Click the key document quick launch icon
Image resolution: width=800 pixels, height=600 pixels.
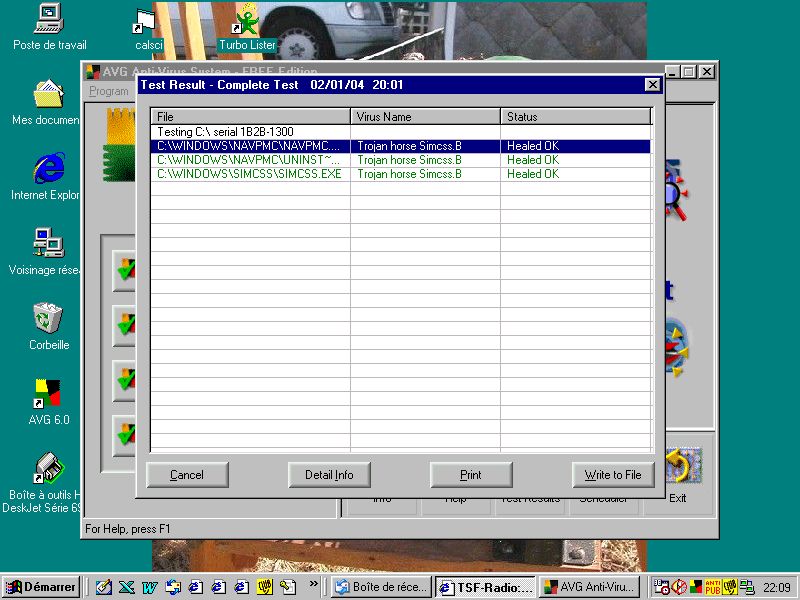pyautogui.click(x=287, y=587)
